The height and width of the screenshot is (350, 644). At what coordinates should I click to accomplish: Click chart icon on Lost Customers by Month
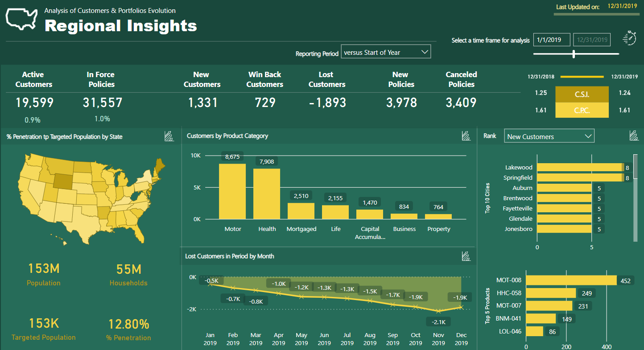coord(466,256)
